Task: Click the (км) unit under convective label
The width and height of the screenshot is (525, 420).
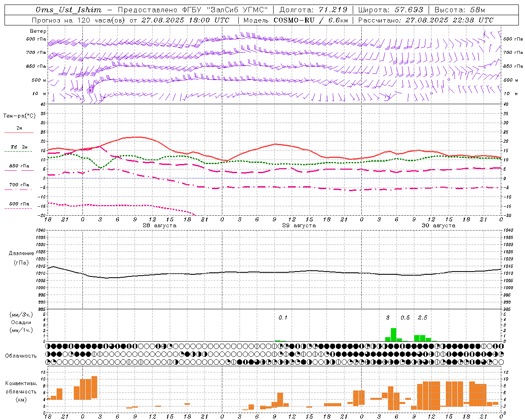Action: pyautogui.click(x=21, y=399)
